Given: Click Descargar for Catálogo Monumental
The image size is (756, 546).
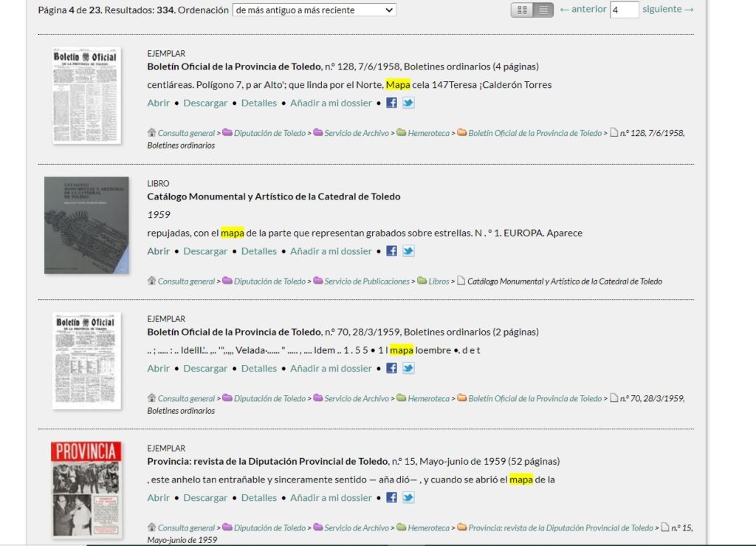Looking at the screenshot, I should pos(205,250).
